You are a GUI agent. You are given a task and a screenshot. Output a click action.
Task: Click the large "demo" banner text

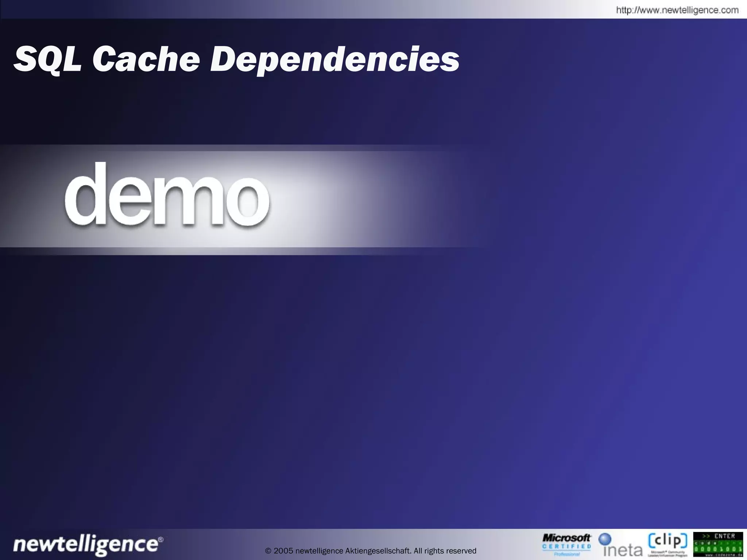point(167,194)
